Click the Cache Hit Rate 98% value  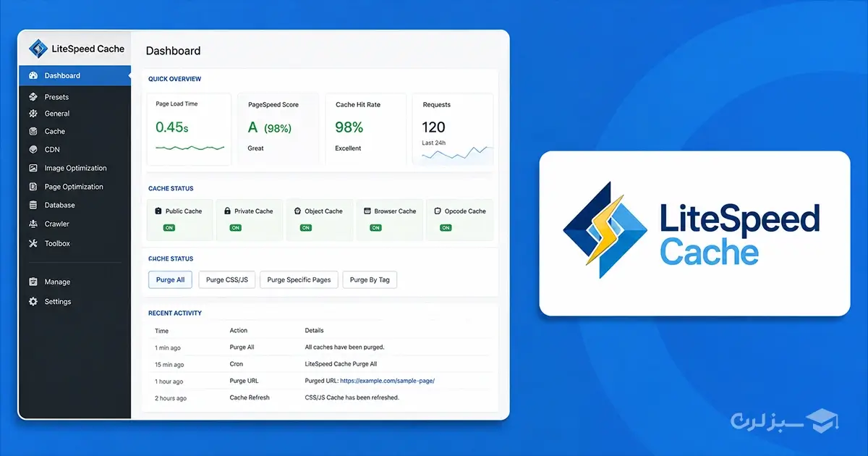[349, 127]
